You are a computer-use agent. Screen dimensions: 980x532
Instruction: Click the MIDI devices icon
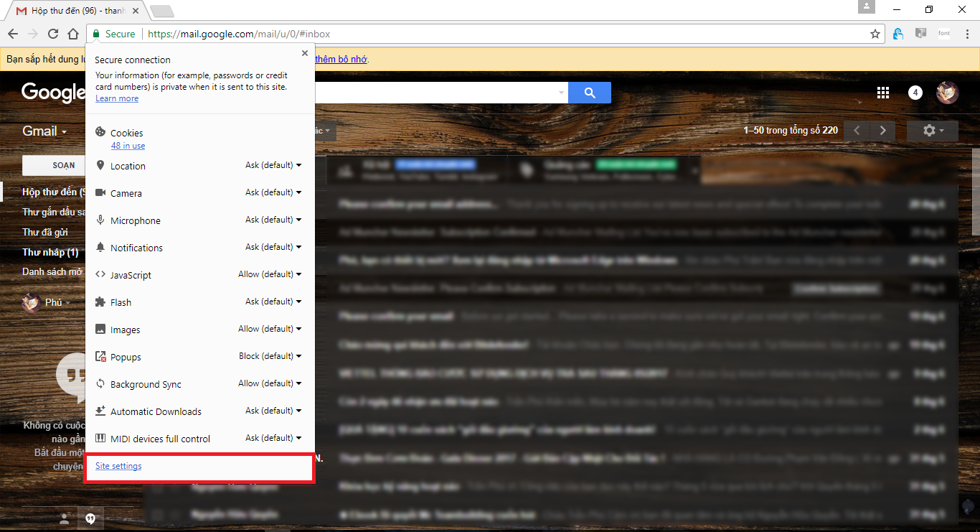pyautogui.click(x=100, y=438)
